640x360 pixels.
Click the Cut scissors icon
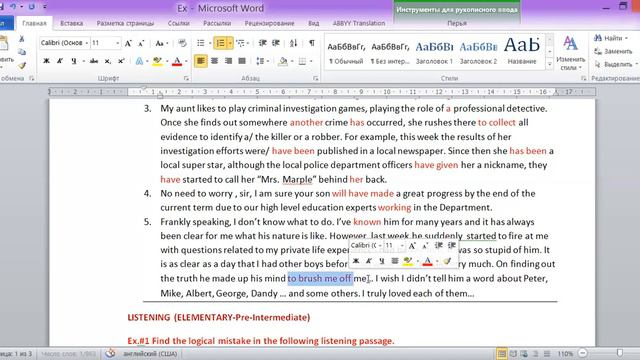coord(22,39)
